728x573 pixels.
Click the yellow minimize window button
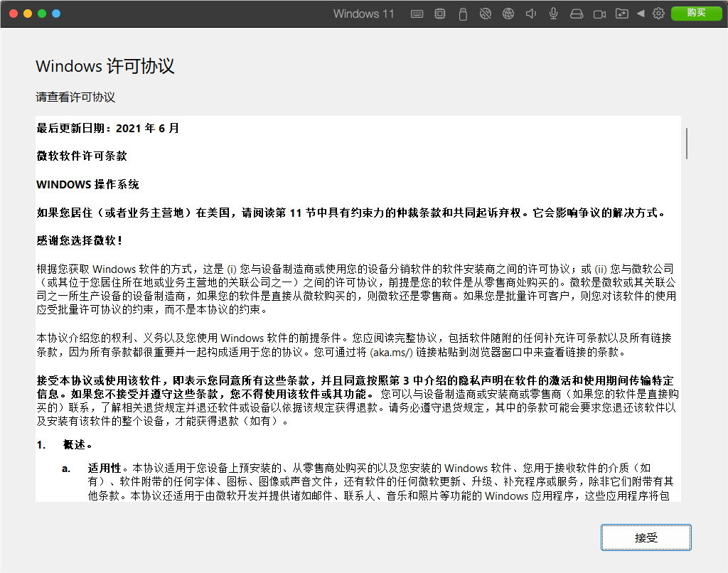(28, 14)
